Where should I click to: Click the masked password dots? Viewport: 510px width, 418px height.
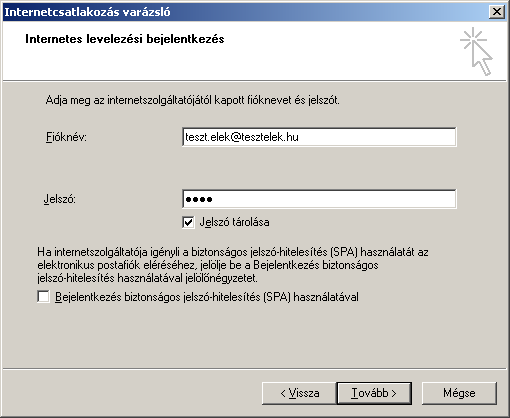[x=199, y=199]
